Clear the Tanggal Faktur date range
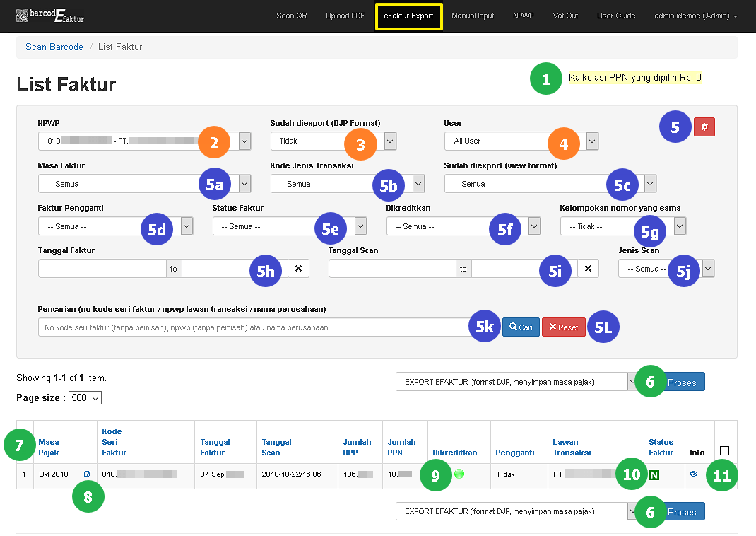This screenshot has height=536, width=756. click(x=298, y=269)
